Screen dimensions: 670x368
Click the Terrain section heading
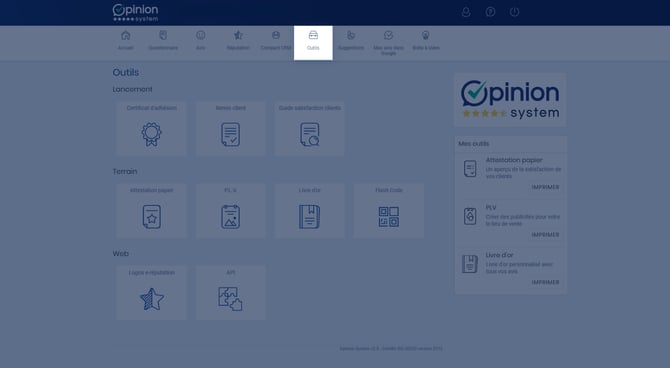(x=125, y=171)
